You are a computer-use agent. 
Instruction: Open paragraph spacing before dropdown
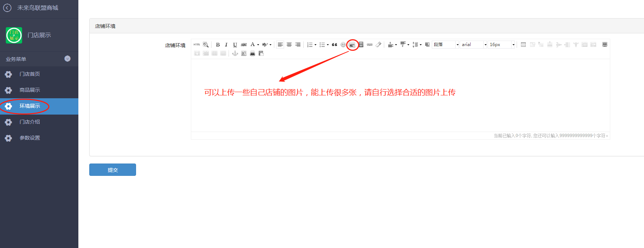(396, 45)
